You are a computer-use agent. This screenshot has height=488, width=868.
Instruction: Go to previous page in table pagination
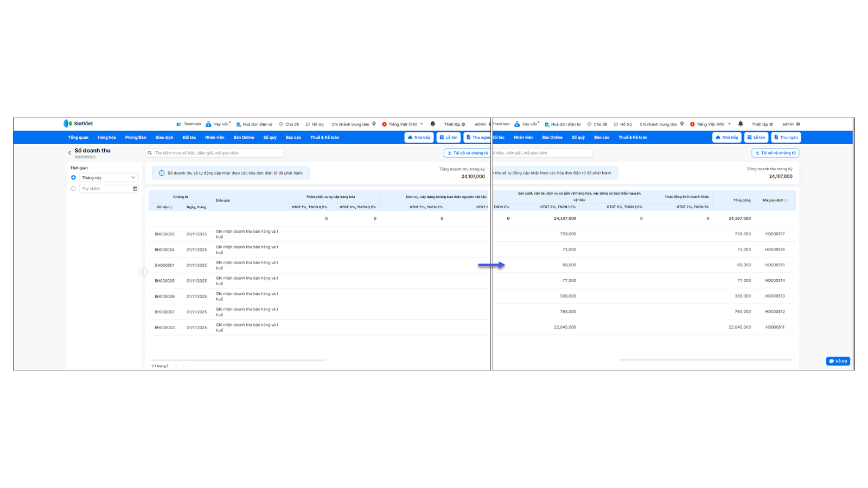tap(176, 366)
